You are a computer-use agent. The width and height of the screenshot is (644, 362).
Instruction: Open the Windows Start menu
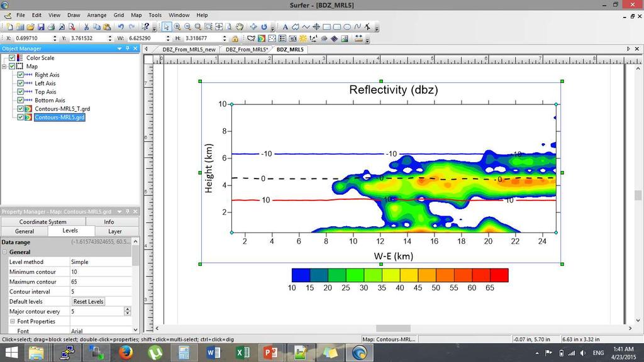(11, 353)
